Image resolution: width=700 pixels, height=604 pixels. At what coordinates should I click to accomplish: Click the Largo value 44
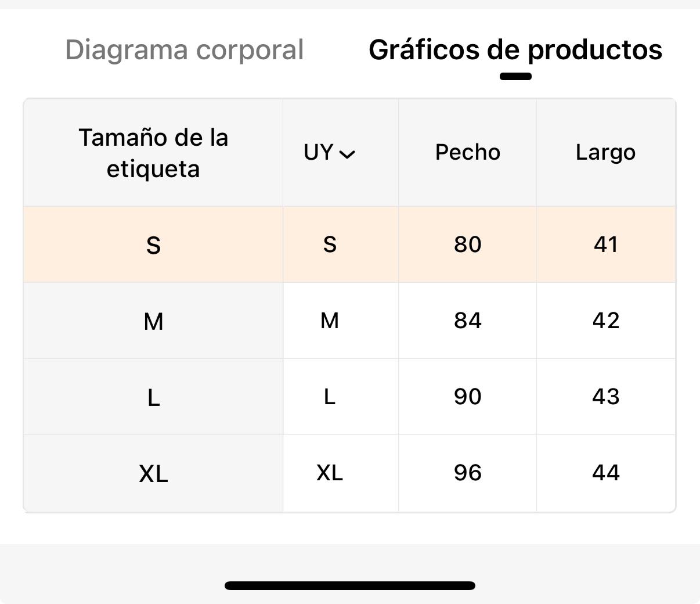[606, 473]
